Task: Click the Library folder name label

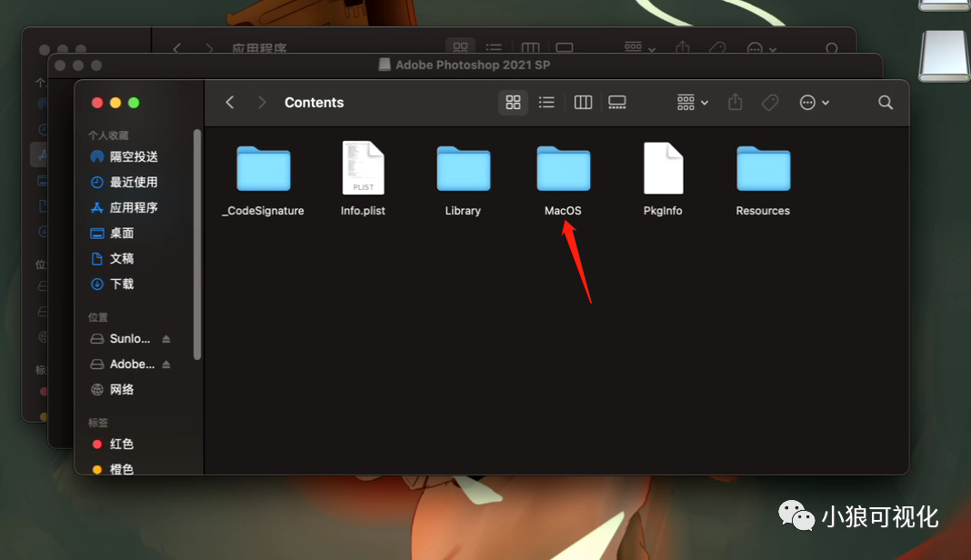Action: [463, 211]
